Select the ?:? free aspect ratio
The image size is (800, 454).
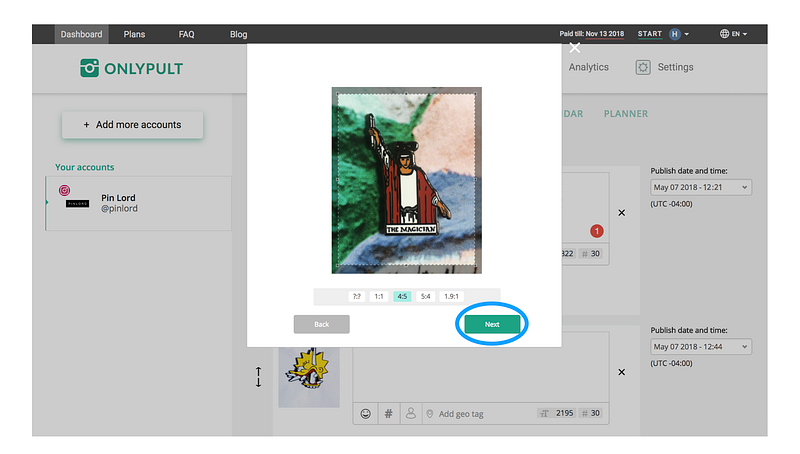[357, 296]
